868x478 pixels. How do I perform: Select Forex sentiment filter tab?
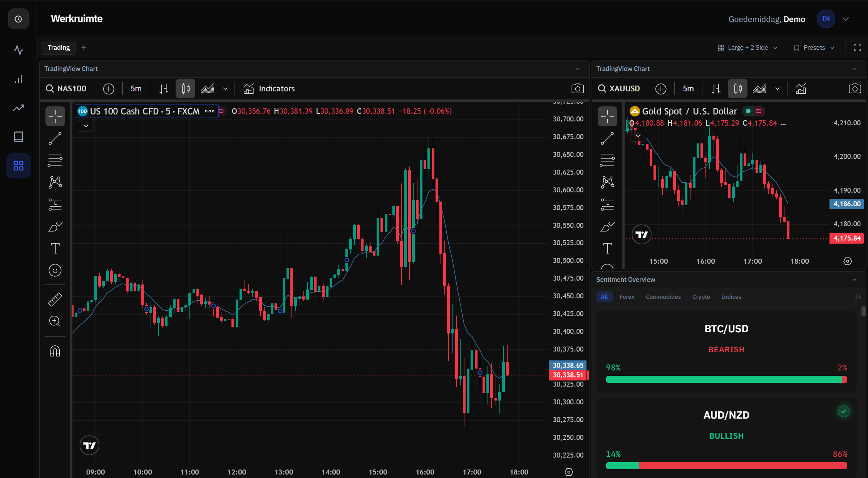point(627,297)
